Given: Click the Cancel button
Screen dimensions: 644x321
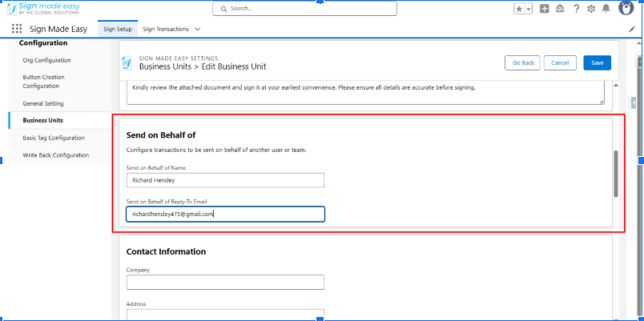Looking at the screenshot, I should point(560,62).
